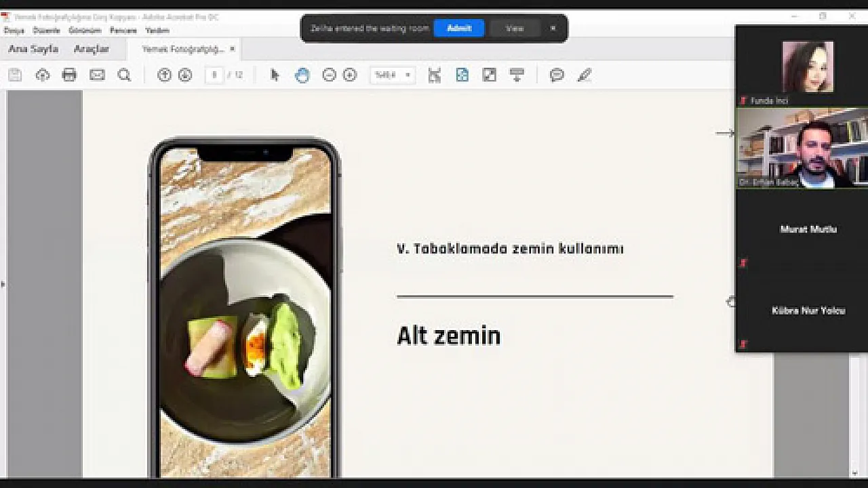The height and width of the screenshot is (488, 868).
Task: Click the Acrobat app icon in title bar
Action: [x=6, y=17]
